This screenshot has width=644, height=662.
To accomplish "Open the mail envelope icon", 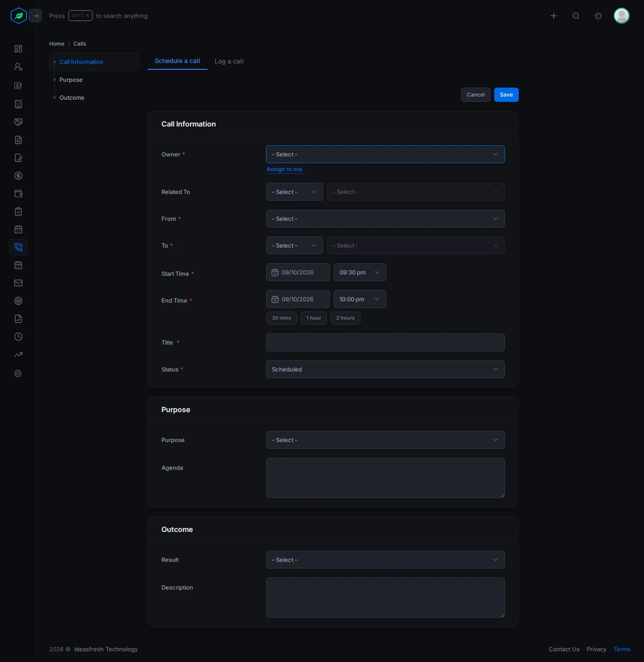I will (x=18, y=283).
